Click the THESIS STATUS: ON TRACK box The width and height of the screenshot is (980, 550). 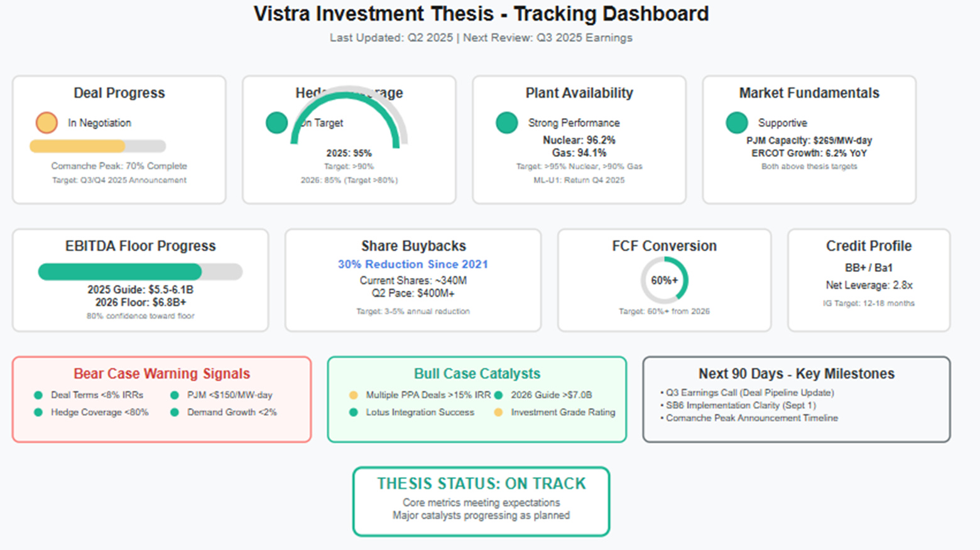tap(481, 501)
